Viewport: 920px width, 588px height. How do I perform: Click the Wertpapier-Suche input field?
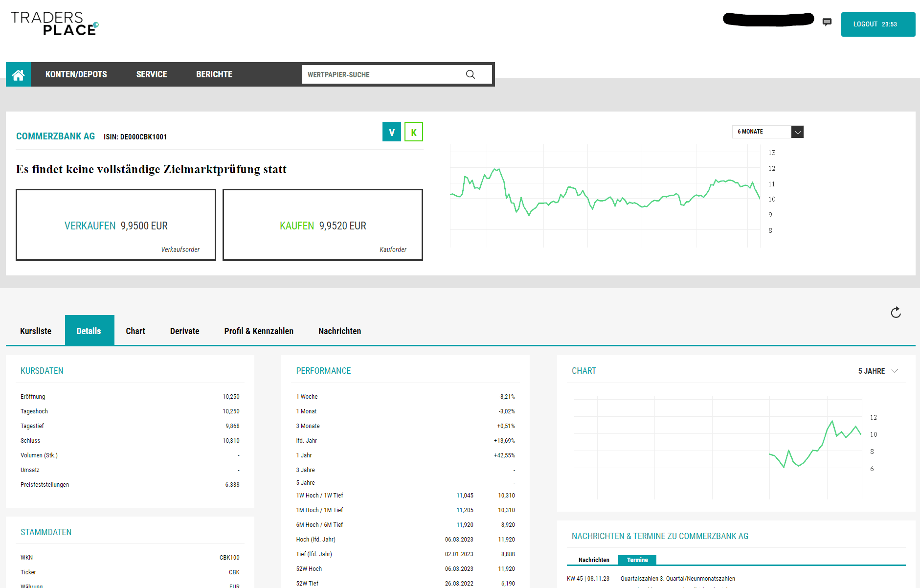point(381,74)
